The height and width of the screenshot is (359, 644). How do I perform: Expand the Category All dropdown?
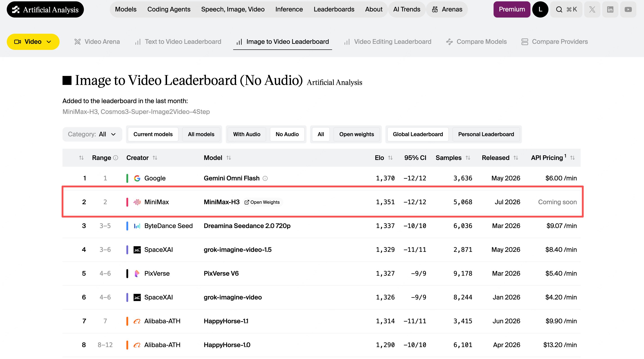[92, 134]
